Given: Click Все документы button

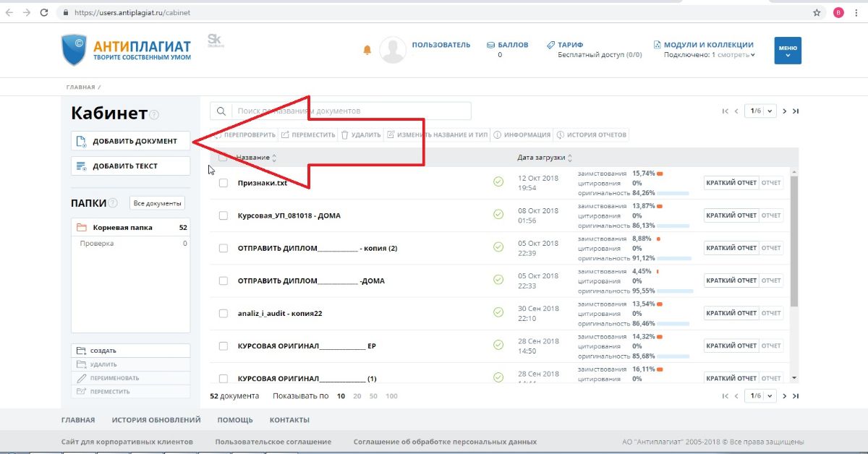Looking at the screenshot, I should pyautogui.click(x=158, y=204).
